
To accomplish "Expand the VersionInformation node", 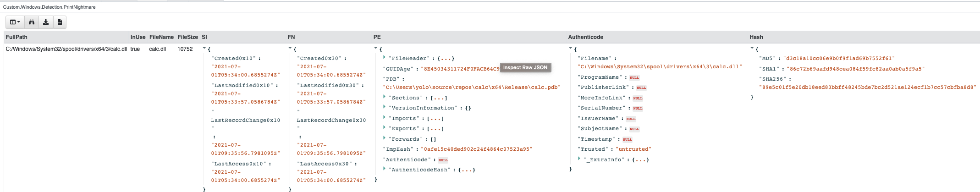I will 384,107.
